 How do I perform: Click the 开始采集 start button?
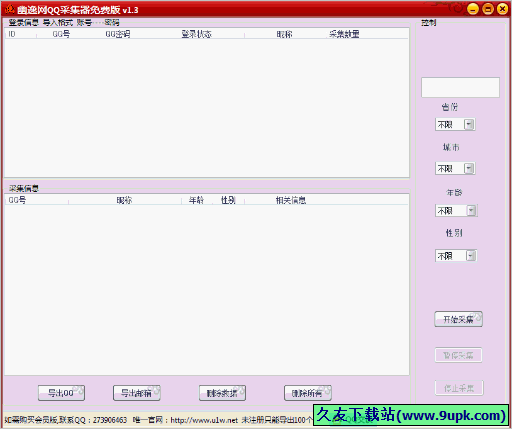(458, 319)
